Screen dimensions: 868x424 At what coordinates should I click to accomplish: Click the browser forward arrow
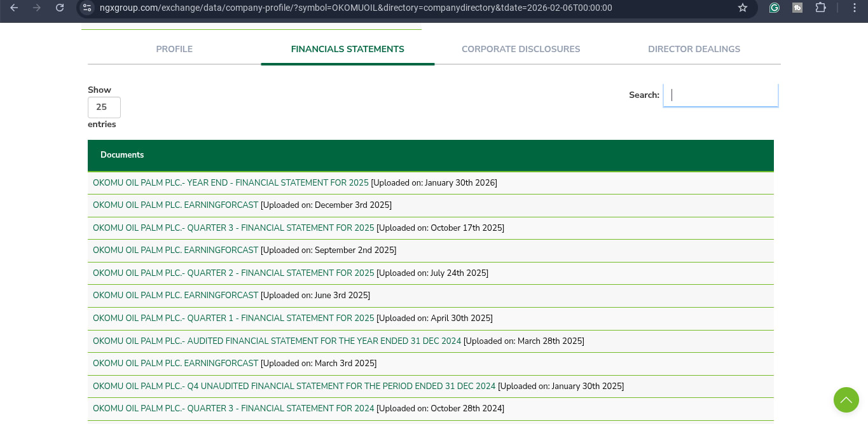(x=37, y=8)
